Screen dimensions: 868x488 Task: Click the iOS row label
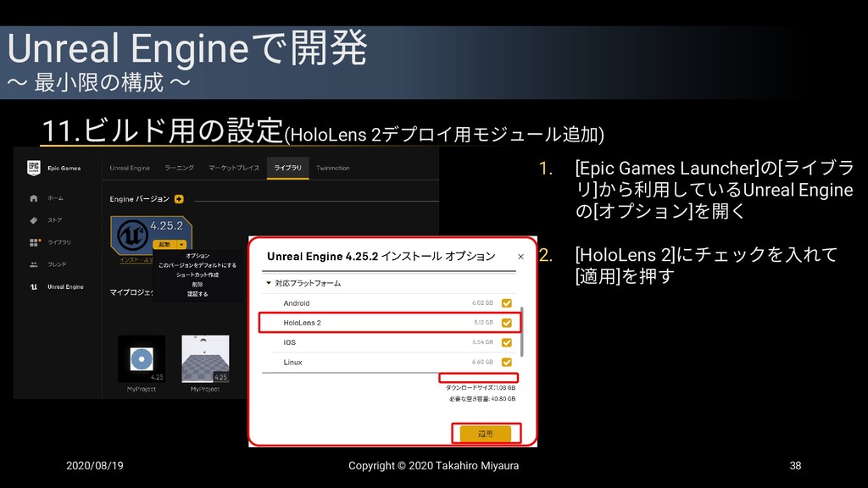[290, 342]
